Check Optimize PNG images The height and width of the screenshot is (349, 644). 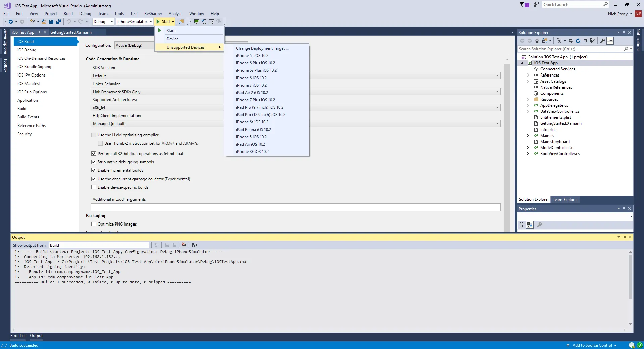[94, 224]
